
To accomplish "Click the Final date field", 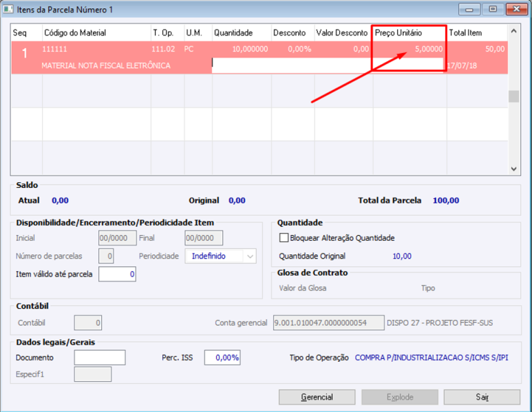I will (x=204, y=238).
